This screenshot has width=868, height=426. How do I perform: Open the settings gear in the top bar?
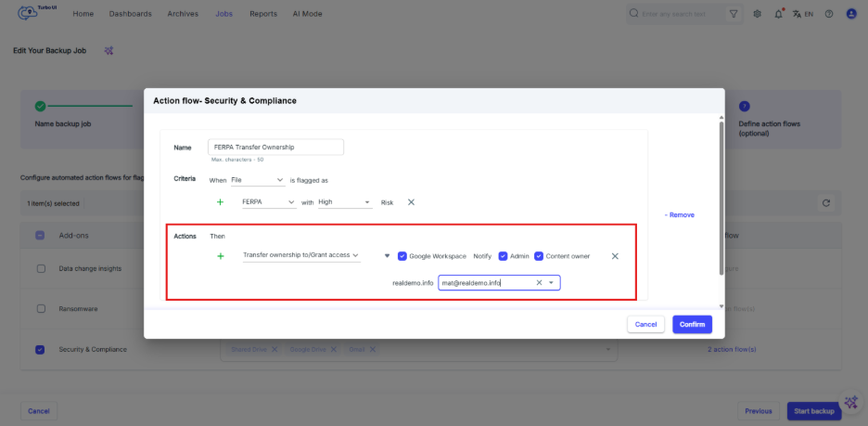point(758,14)
